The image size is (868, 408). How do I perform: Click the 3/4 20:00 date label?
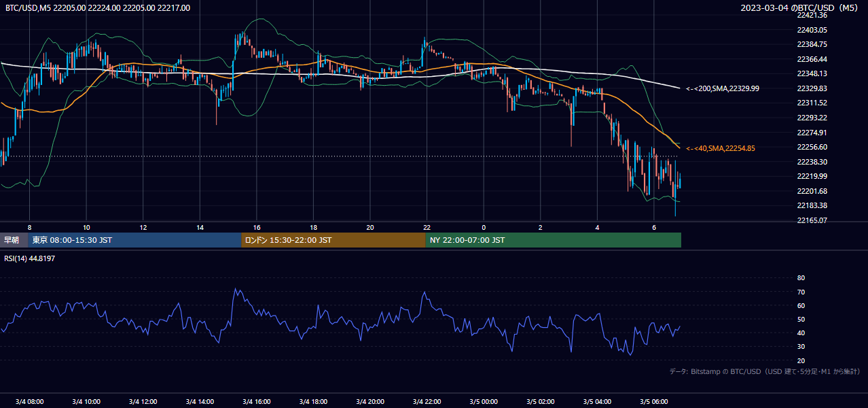pyautogui.click(x=370, y=401)
